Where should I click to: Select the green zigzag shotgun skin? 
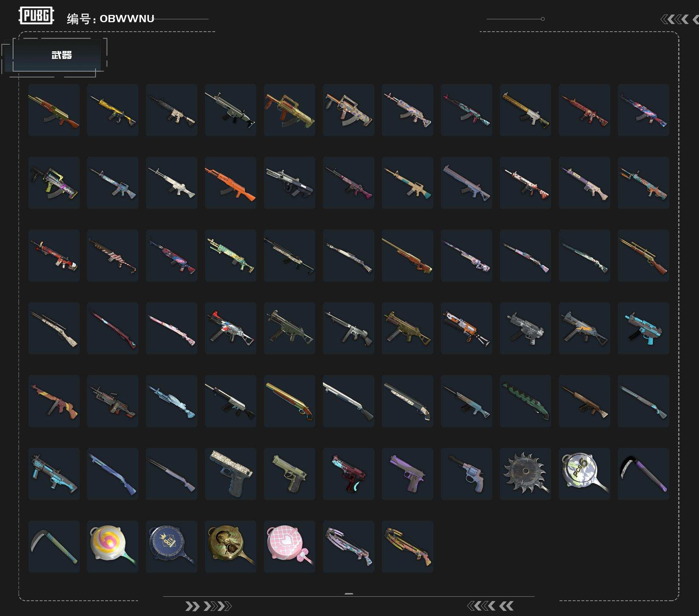pos(525,401)
